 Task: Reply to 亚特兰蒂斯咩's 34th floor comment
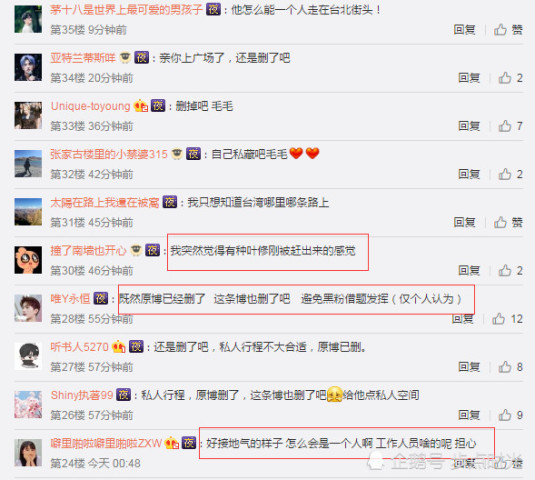[x=469, y=78]
